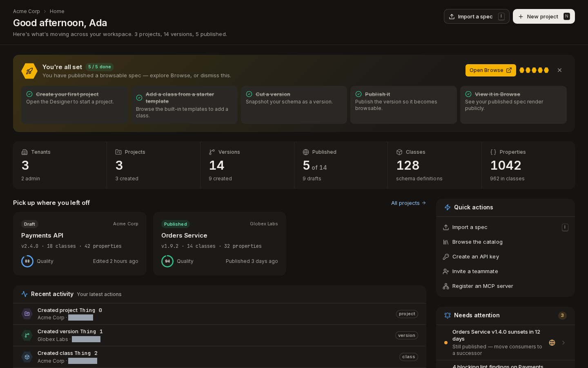Click the checkmark on Cut a version
The width and height of the screenshot is (588, 368).
coord(249,94)
